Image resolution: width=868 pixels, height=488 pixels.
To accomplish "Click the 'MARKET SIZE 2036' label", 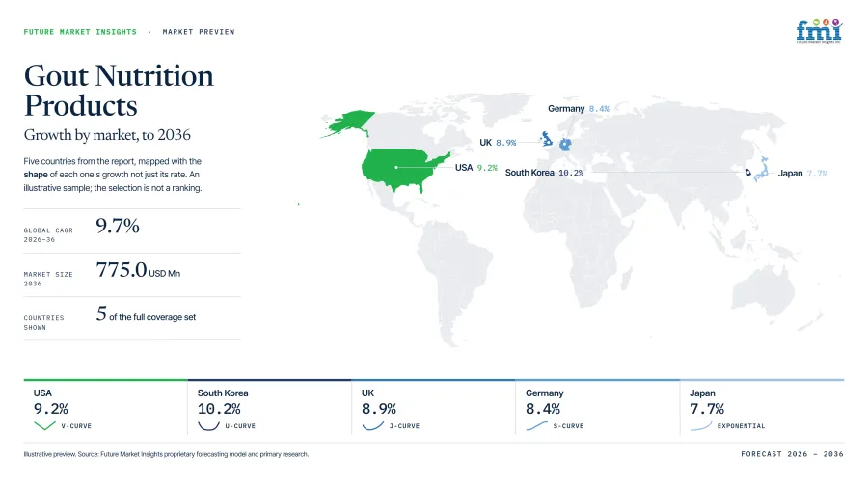I will [48, 279].
